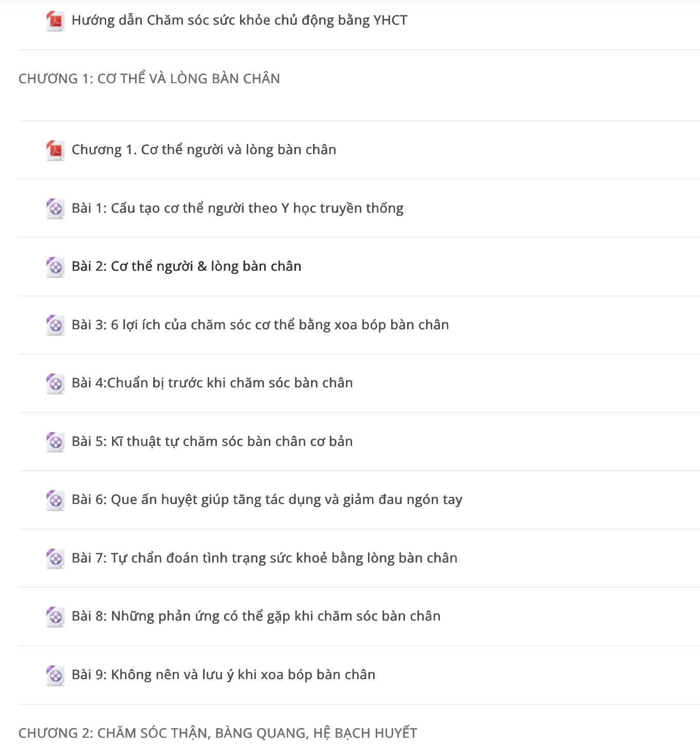This screenshot has height=749, width=700.
Task: Click the video icon for Bài 1
Action: tap(56, 209)
